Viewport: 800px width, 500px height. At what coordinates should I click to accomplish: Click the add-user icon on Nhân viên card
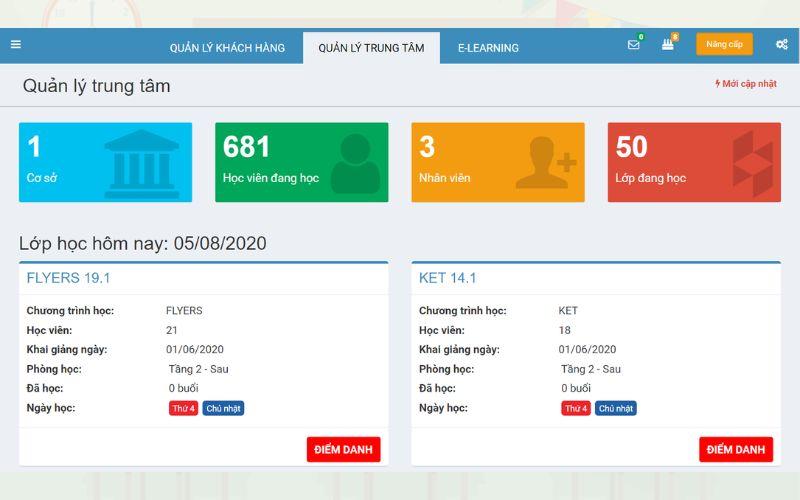click(545, 163)
